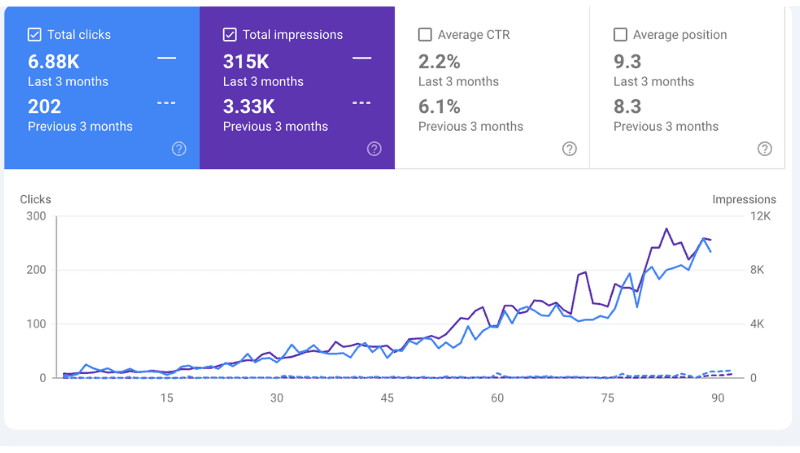800x453 pixels.
Task: Uncheck the Total impressions checkbox
Action: tap(230, 35)
